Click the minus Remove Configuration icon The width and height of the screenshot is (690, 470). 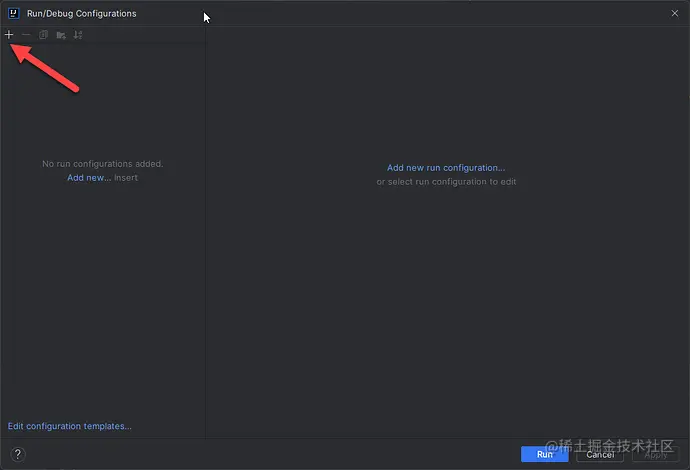click(26, 35)
